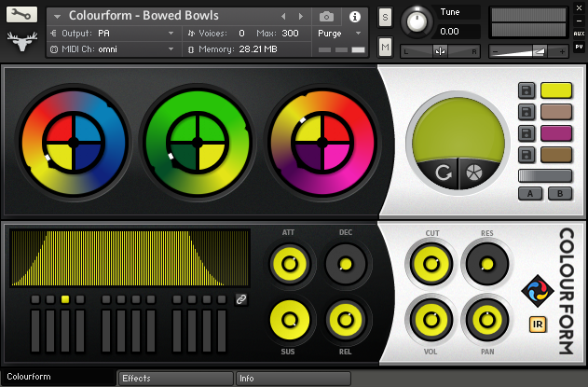Image resolution: width=588 pixels, height=387 pixels.
Task: Save preset to the tan slot
Action: [x=526, y=112]
